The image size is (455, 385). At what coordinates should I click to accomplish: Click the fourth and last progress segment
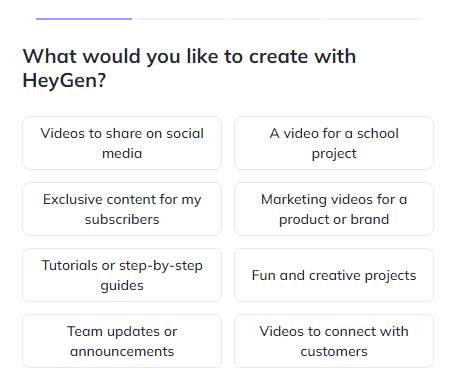coord(373,19)
